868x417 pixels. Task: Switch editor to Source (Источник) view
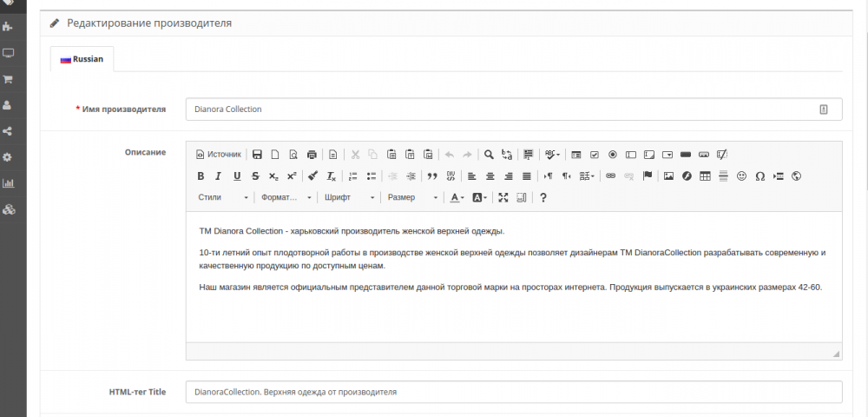[x=220, y=155]
